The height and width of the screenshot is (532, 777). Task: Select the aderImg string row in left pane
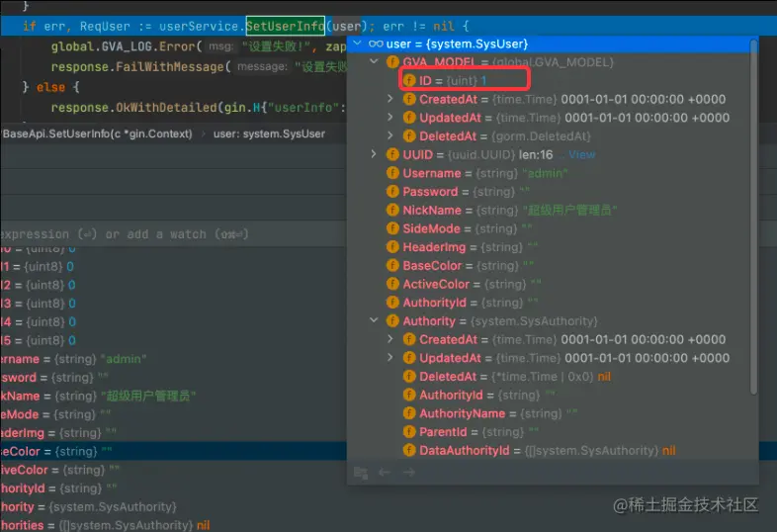[x=173, y=433]
